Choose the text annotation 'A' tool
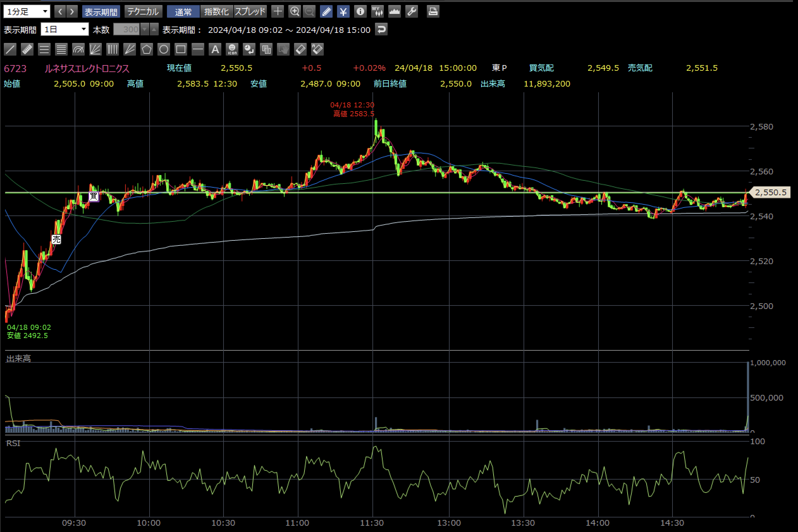798x532 pixels. click(x=215, y=50)
